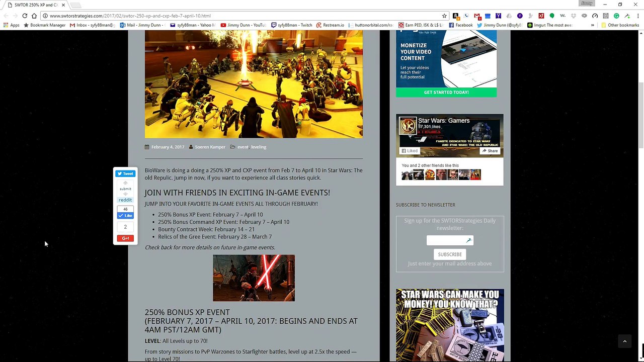Open the red xf extension icon

click(x=541, y=16)
